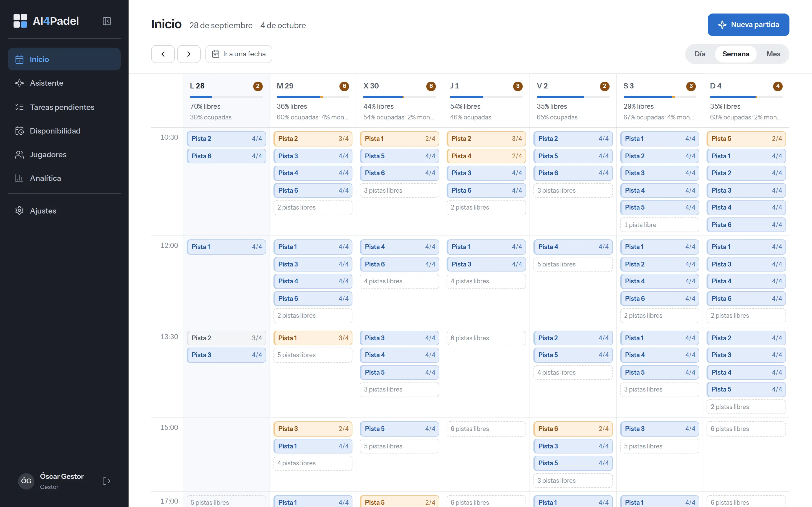Collapse the sidebar panel icon
This screenshot has width=812, height=507.
tap(107, 21)
